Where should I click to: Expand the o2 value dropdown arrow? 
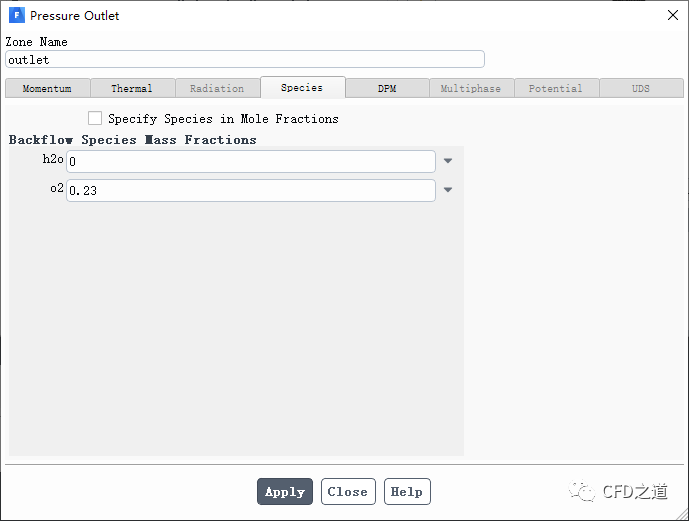(448, 190)
